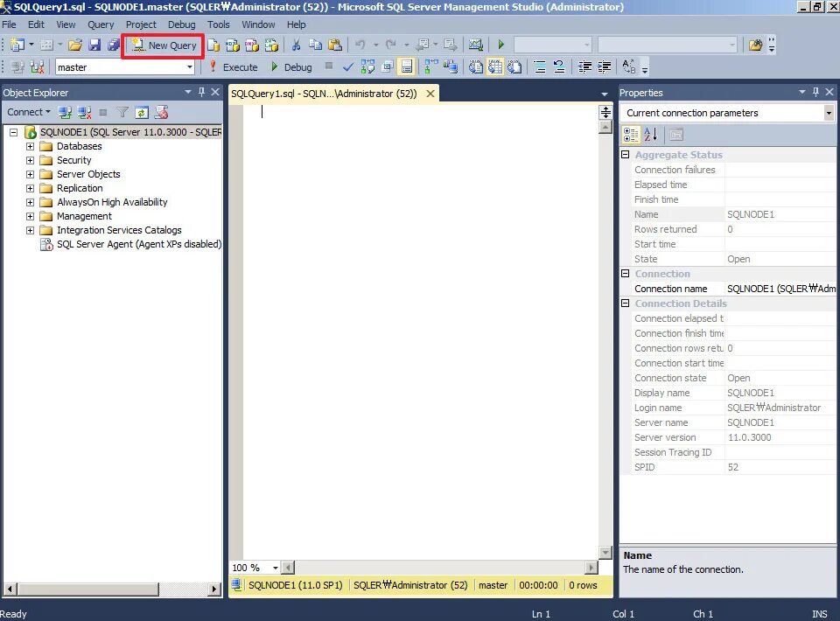Click the Cut scissors icon

296,45
